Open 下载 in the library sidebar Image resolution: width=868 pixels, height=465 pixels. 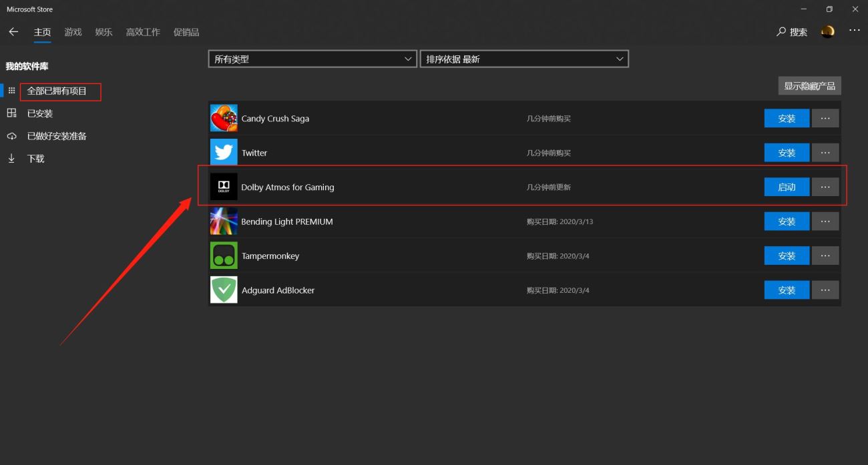[x=35, y=159]
